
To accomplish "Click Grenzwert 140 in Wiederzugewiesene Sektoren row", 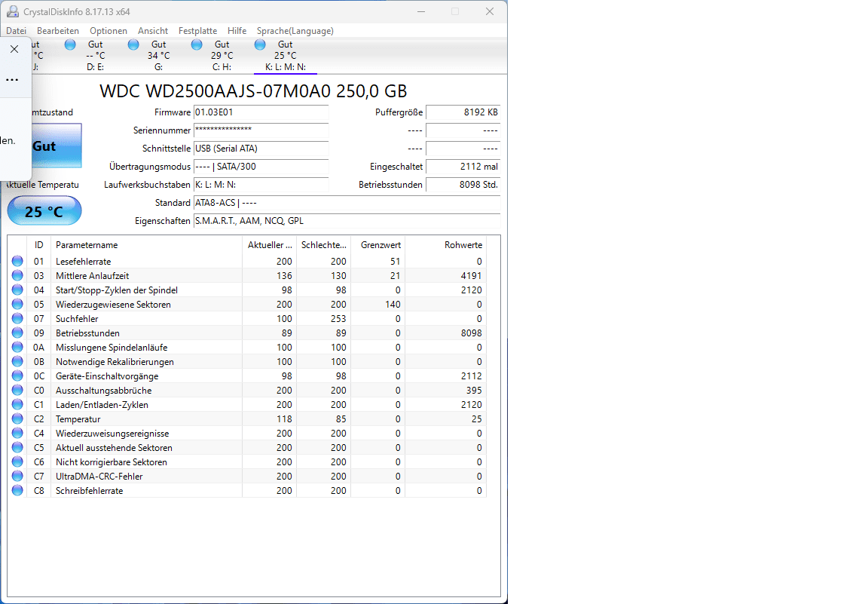I will pos(393,305).
